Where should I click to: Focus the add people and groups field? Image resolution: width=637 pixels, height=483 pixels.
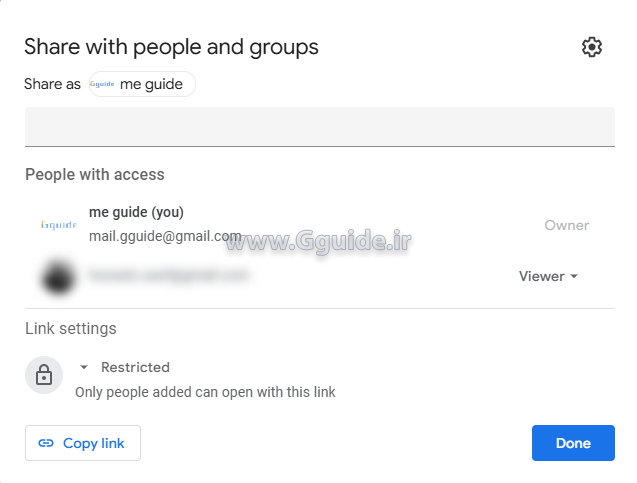(319, 127)
